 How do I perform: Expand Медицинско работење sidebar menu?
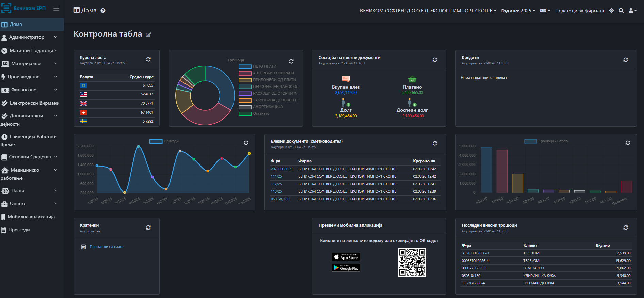[x=32, y=174]
